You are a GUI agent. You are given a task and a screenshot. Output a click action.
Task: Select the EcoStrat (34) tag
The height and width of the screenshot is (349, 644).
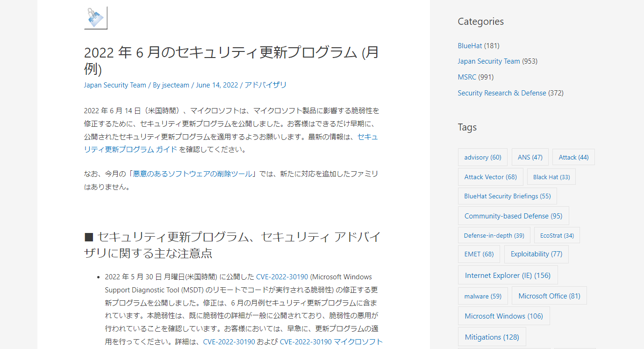(x=557, y=235)
